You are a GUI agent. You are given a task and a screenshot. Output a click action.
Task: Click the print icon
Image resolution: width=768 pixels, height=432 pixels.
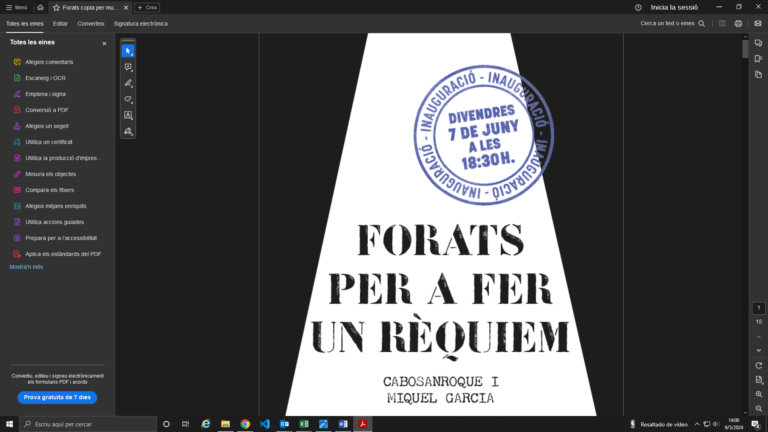(738, 24)
